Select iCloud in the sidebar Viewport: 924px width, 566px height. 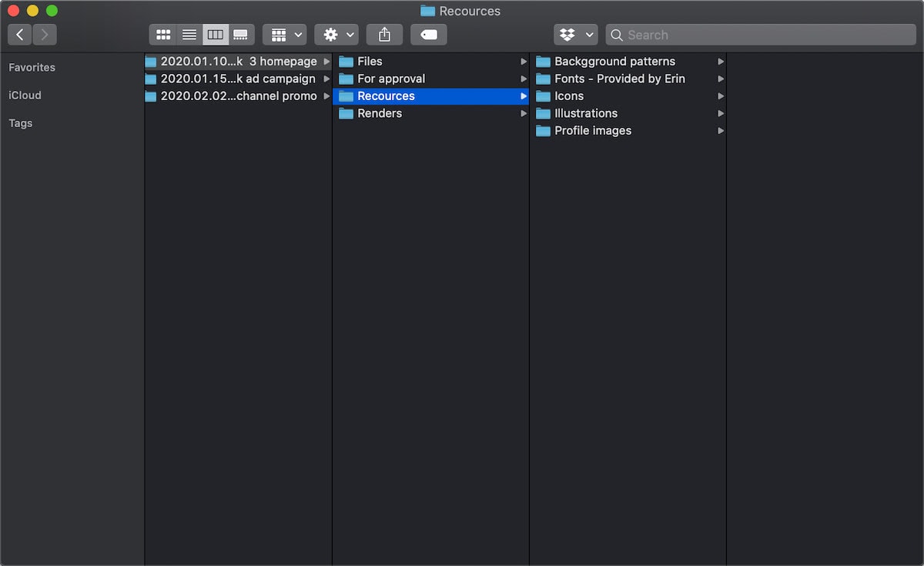25,95
